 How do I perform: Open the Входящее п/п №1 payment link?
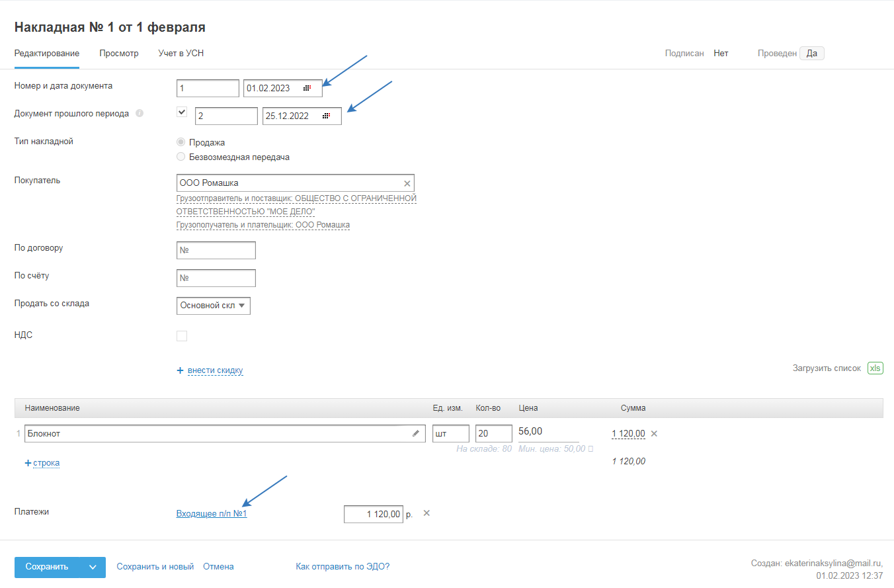tap(212, 513)
